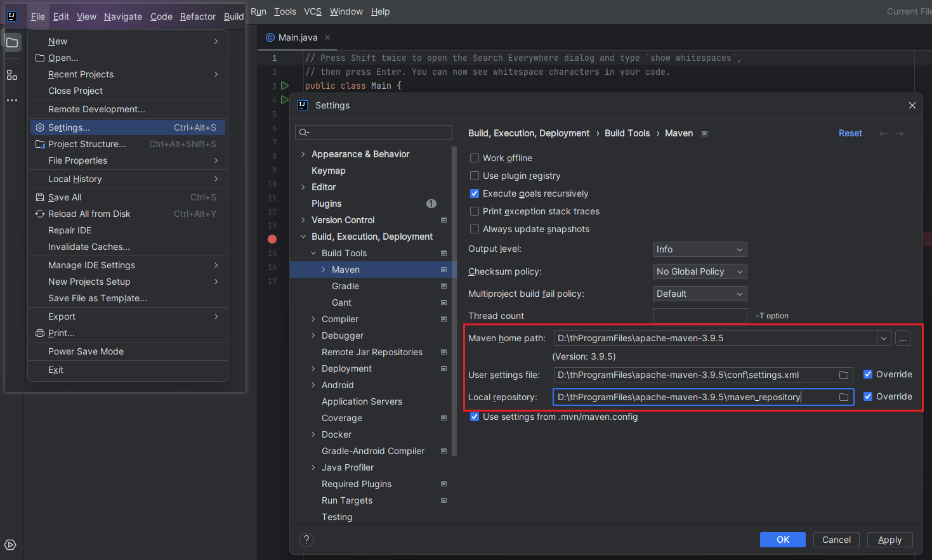Open the Structure tool window icon

pos(12,75)
